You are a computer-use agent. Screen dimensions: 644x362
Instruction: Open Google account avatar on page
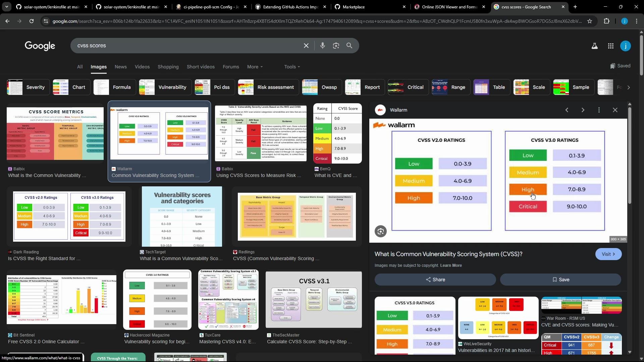click(x=625, y=46)
